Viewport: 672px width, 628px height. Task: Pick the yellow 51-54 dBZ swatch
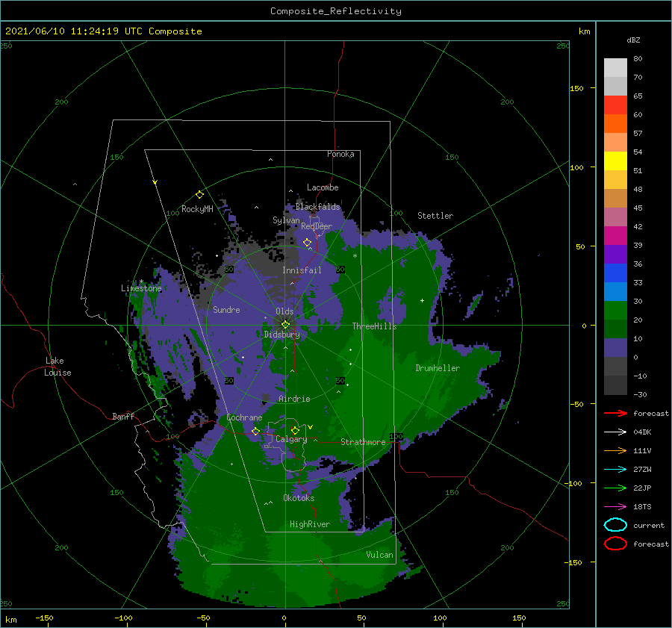pos(615,161)
